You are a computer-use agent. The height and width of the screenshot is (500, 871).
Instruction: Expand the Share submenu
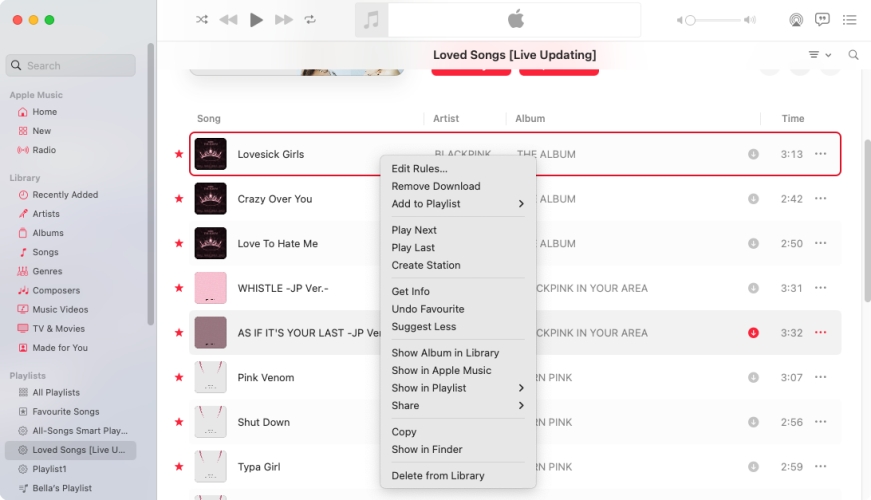pyautogui.click(x=458, y=406)
